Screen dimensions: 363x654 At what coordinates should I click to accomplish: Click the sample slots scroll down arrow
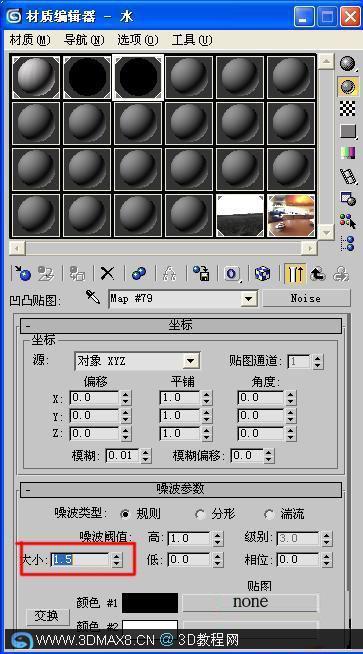(x=326, y=231)
